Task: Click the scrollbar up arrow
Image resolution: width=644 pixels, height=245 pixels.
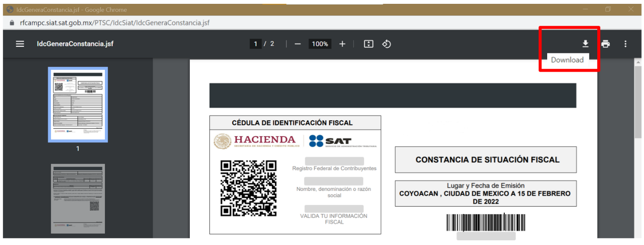Action: [x=638, y=62]
